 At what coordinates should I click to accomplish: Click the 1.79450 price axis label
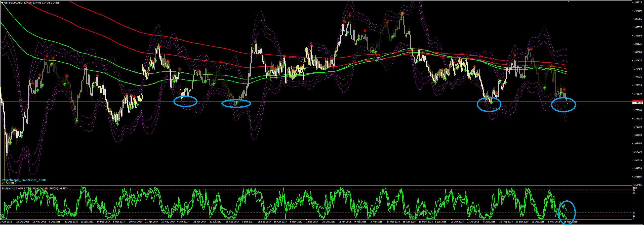tap(637, 69)
